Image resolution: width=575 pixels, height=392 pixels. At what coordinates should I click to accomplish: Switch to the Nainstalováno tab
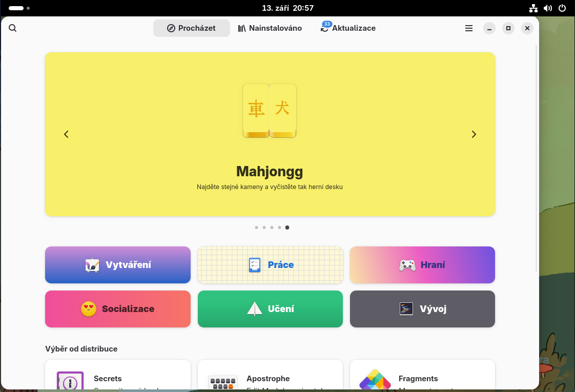270,28
